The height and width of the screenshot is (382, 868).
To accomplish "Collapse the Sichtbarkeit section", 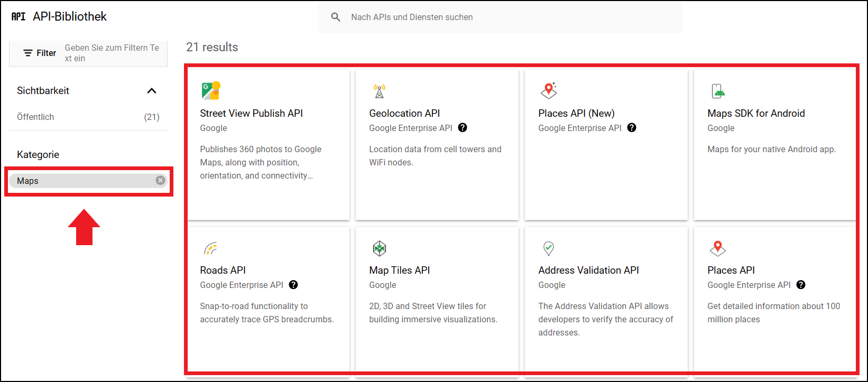I will click(152, 91).
